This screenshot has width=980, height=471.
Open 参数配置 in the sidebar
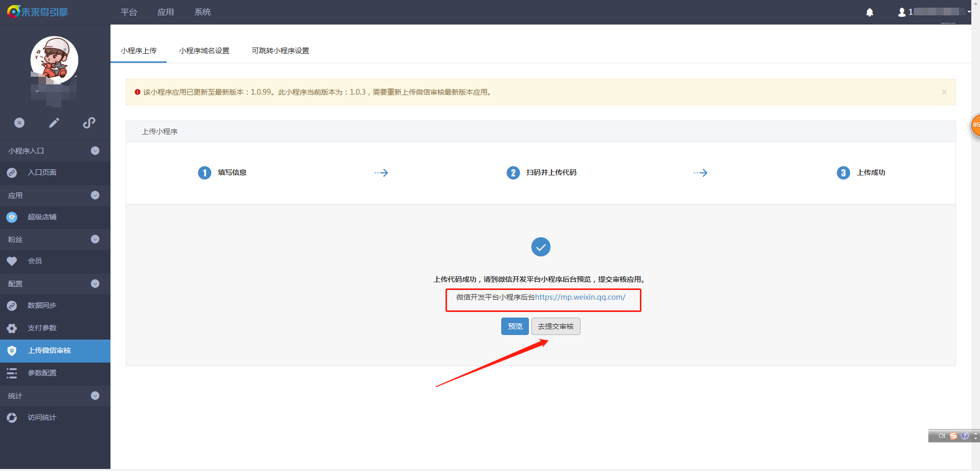pyautogui.click(x=42, y=373)
